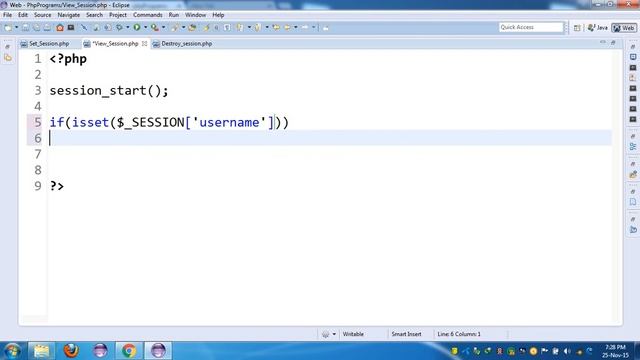Viewport: 640px width, 360px height.
Task: Switch to the Java perspective
Action: tap(598, 28)
